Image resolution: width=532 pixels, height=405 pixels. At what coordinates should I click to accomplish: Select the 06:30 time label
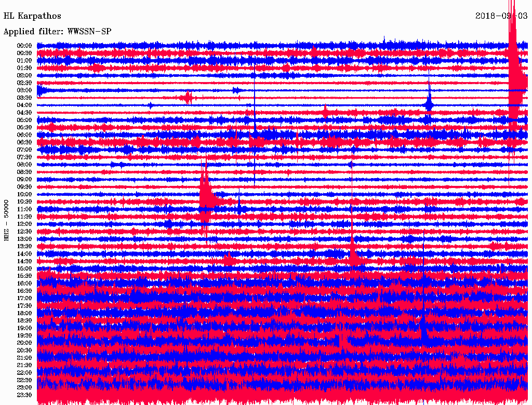click(24, 142)
